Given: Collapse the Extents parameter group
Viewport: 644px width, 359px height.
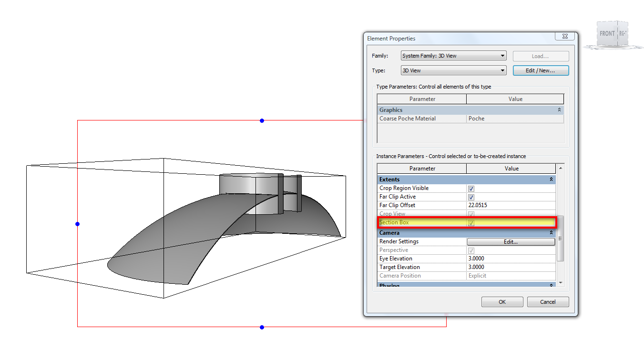Looking at the screenshot, I should tap(551, 179).
